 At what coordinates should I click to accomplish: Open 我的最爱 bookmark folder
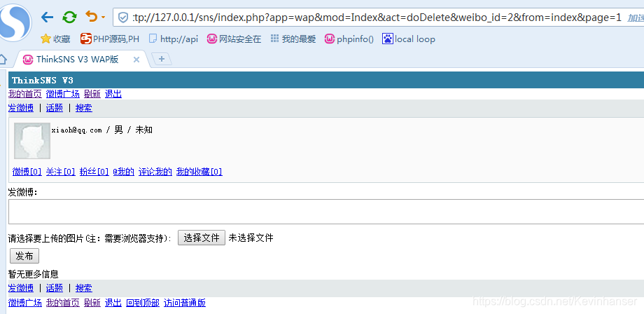pos(293,39)
